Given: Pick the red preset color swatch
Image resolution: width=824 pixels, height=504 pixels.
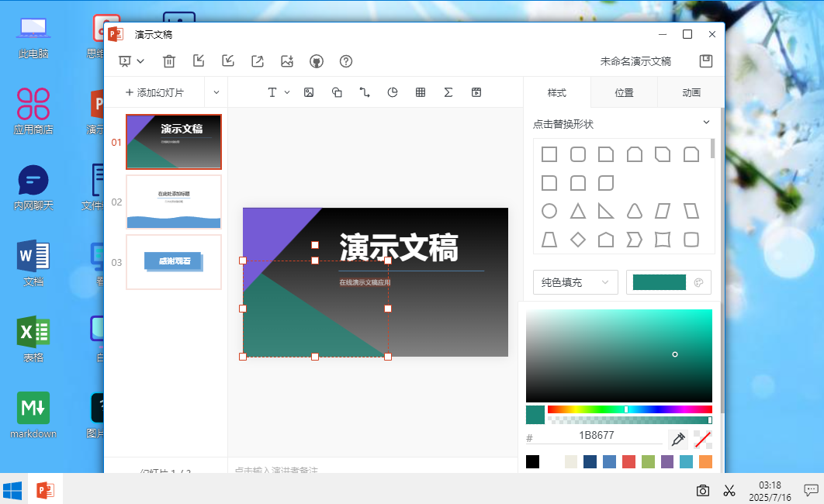Looking at the screenshot, I should coord(628,461).
